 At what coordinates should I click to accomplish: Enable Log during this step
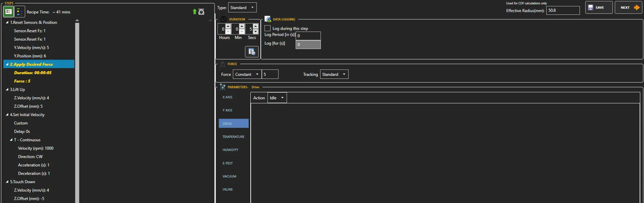(x=267, y=28)
